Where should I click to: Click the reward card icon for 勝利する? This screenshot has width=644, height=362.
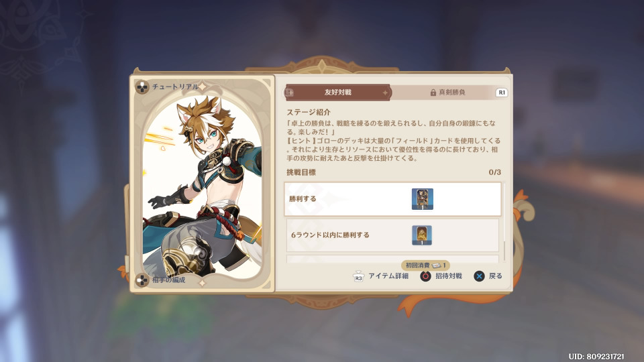pos(422,199)
